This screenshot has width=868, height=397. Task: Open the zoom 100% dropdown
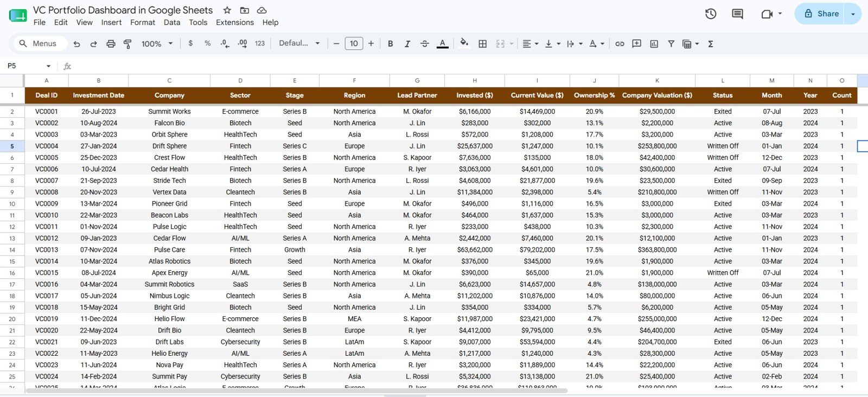tap(157, 44)
